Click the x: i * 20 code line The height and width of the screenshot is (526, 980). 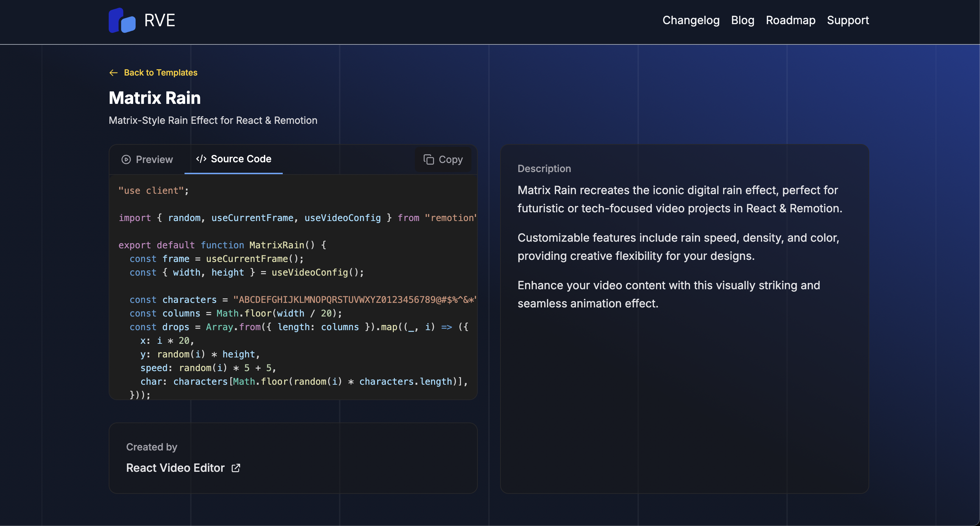point(167,341)
